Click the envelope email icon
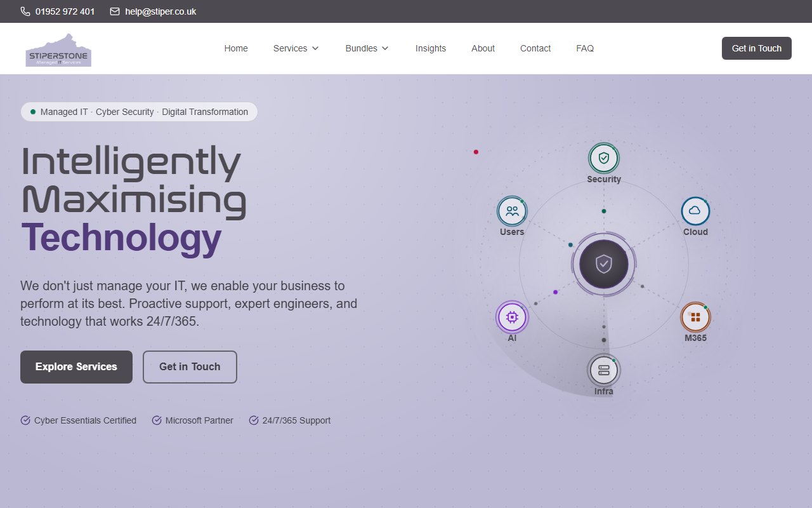This screenshot has width=812, height=508. (115, 11)
